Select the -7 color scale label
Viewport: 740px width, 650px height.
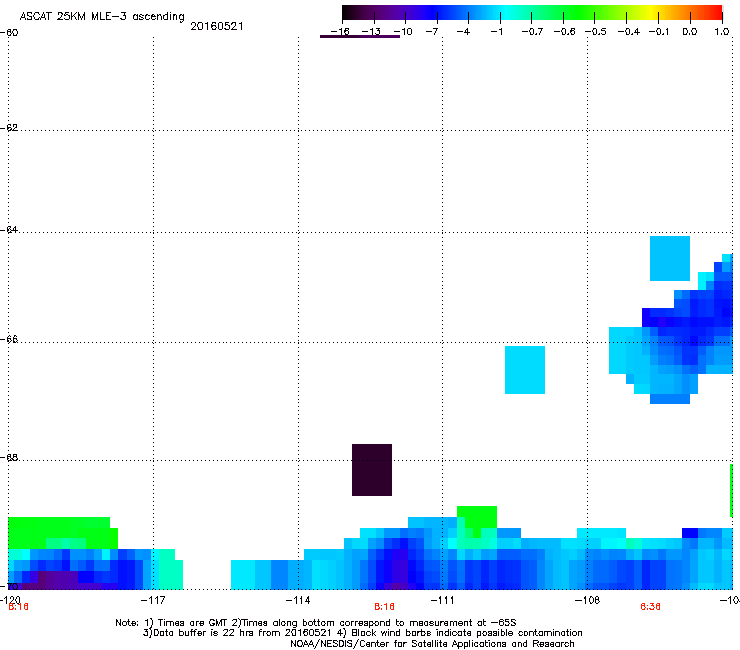pyautogui.click(x=432, y=32)
